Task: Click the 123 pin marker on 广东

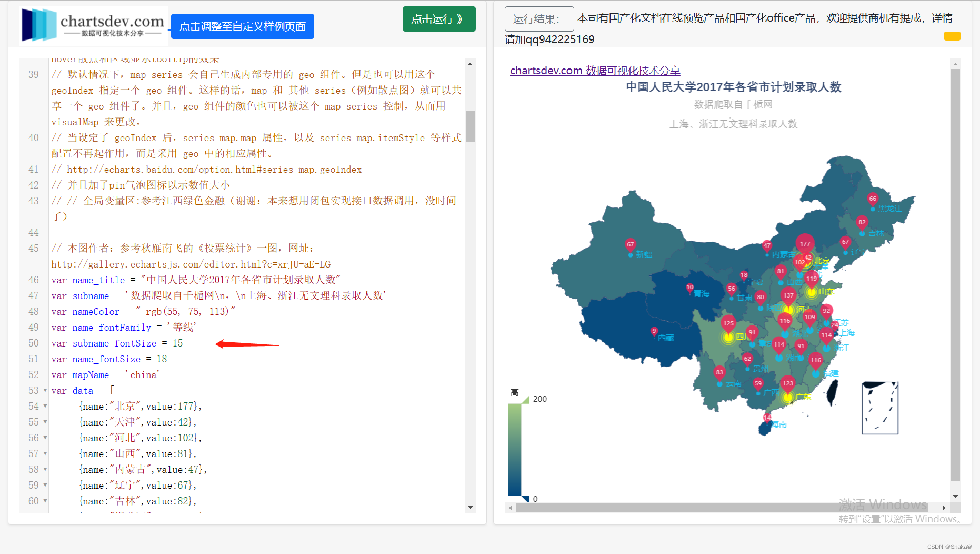Action: click(787, 384)
